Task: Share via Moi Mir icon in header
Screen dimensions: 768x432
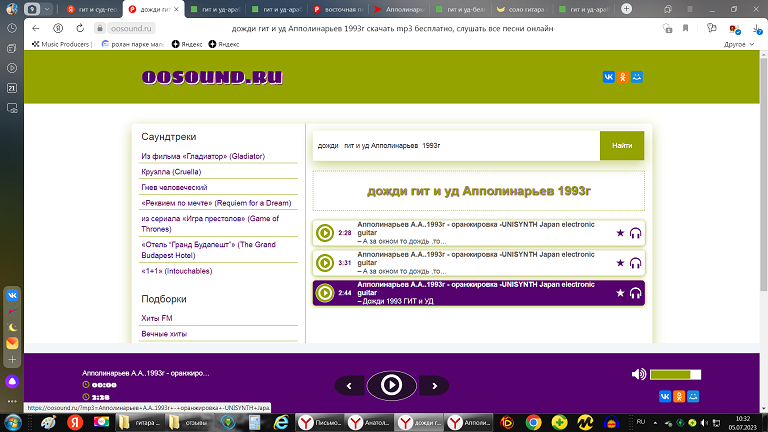Action: [x=637, y=77]
